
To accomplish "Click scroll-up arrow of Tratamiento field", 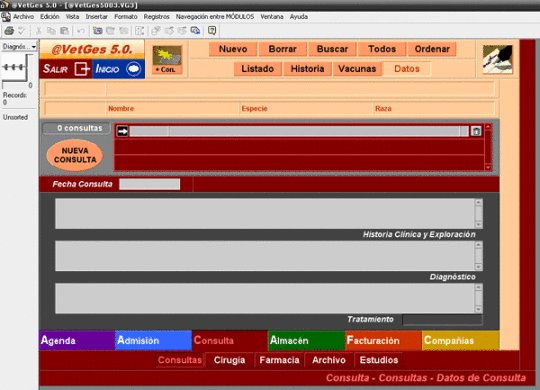I will (x=478, y=287).
